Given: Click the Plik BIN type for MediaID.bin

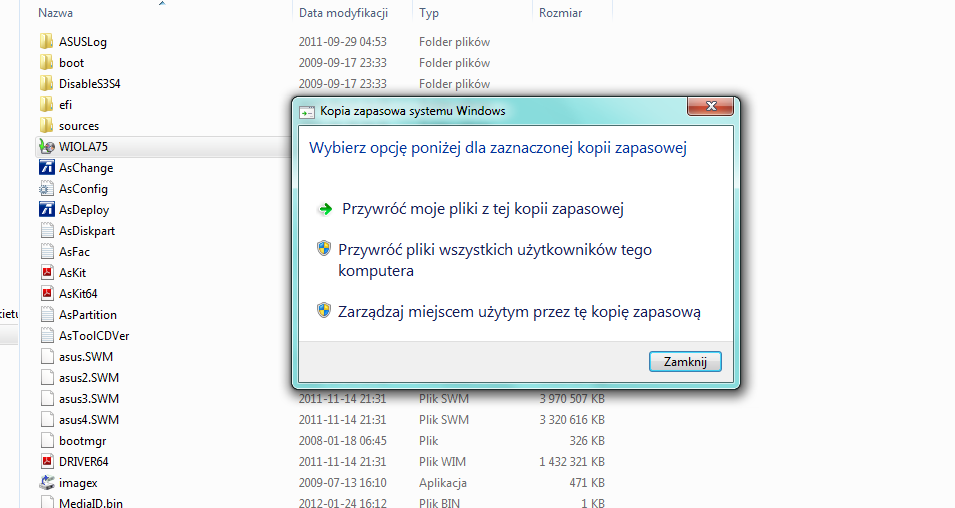Looking at the screenshot, I should [x=439, y=503].
